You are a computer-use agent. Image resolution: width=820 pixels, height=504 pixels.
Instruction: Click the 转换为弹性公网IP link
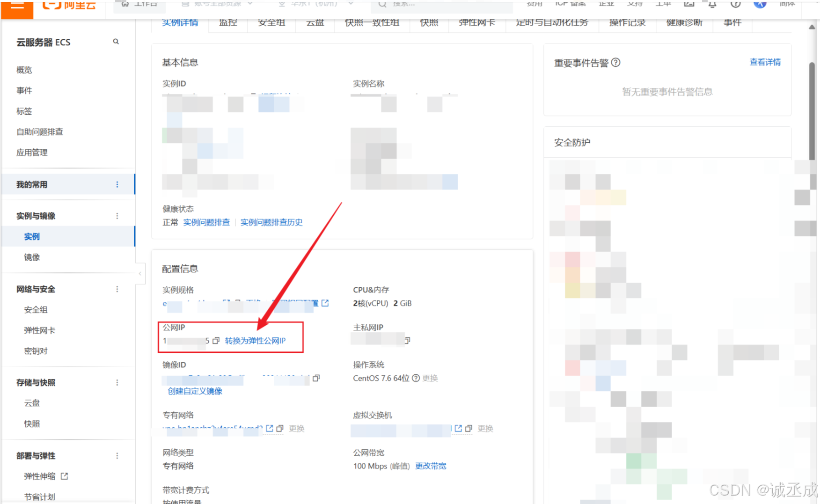255,341
